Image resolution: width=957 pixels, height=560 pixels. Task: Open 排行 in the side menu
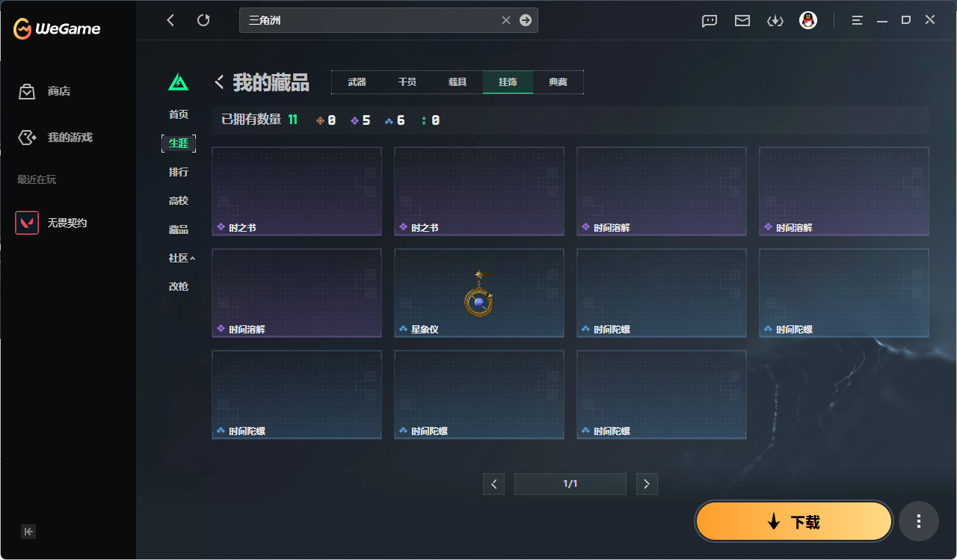pyautogui.click(x=179, y=172)
